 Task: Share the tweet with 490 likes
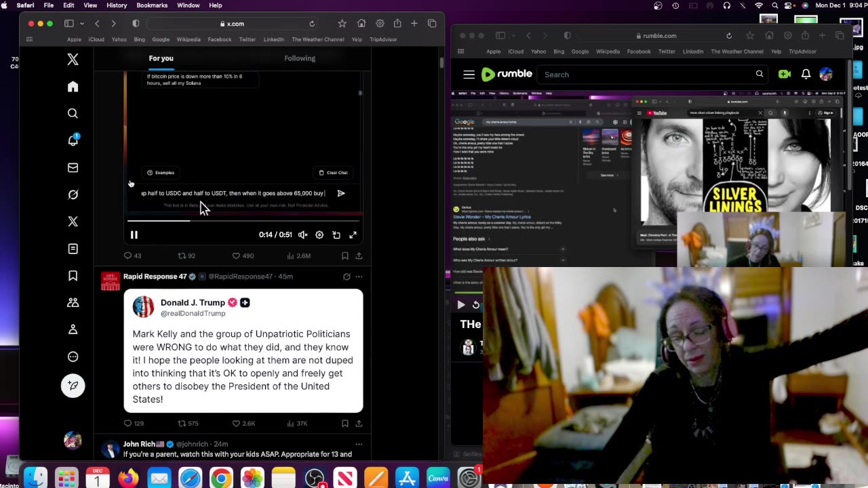(x=359, y=256)
